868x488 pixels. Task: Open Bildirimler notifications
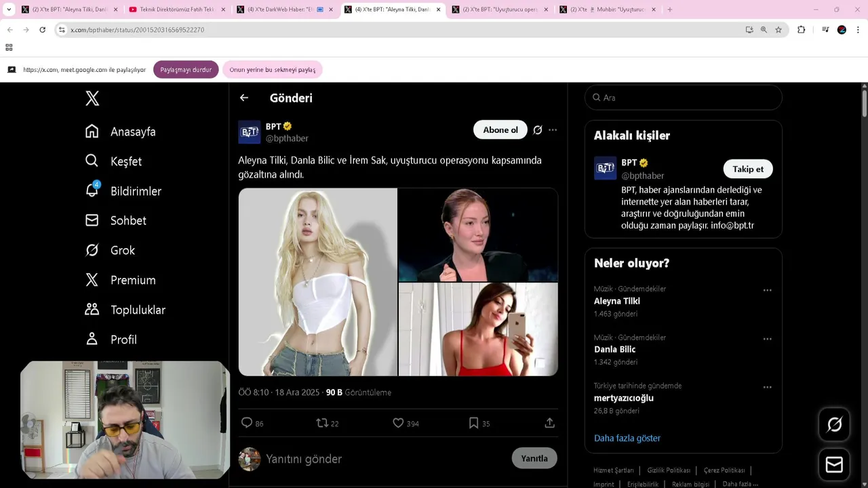tap(123, 190)
